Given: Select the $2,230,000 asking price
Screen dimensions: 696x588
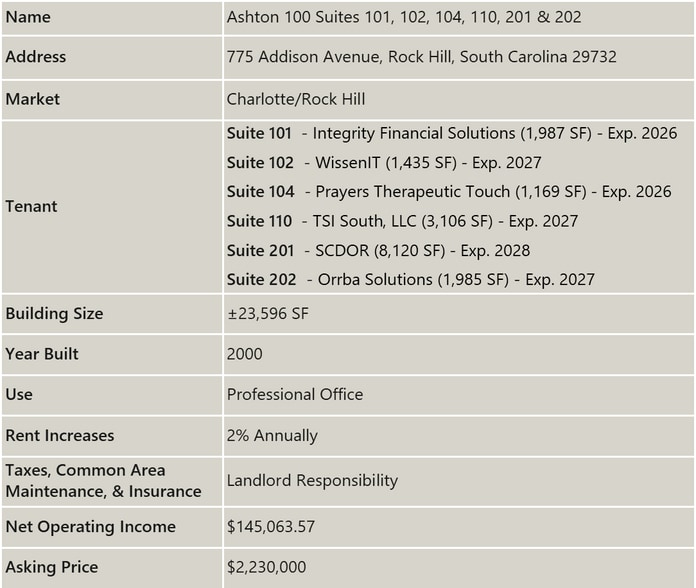Looking at the screenshot, I should [x=266, y=567].
